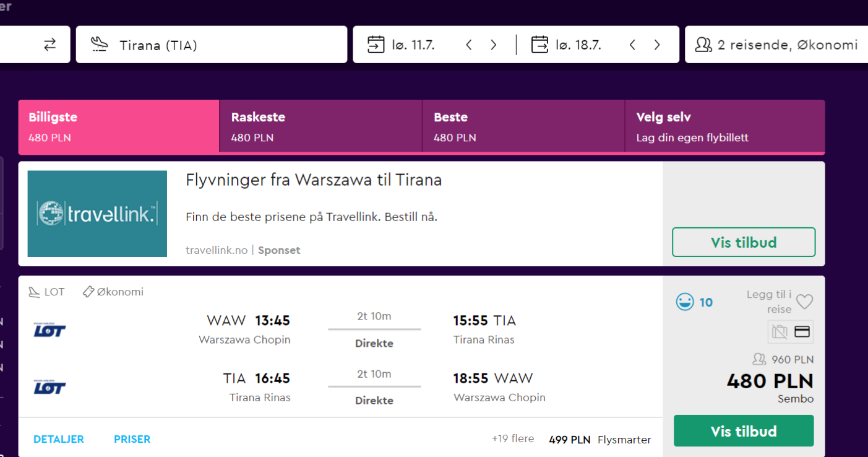Image resolution: width=868 pixels, height=457 pixels.
Task: Click the travellink.no sponsored link text
Action: (x=217, y=250)
